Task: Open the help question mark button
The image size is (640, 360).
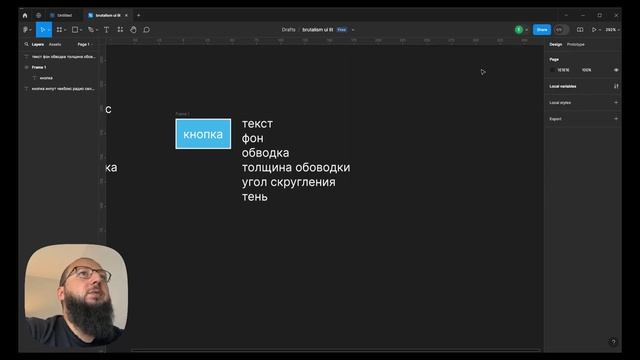Action: pos(613,342)
